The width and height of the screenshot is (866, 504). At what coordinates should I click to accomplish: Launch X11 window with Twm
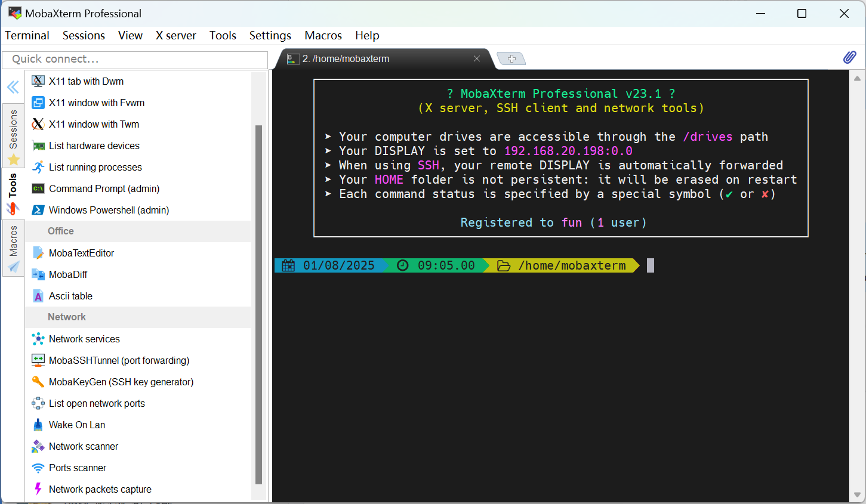pos(94,124)
